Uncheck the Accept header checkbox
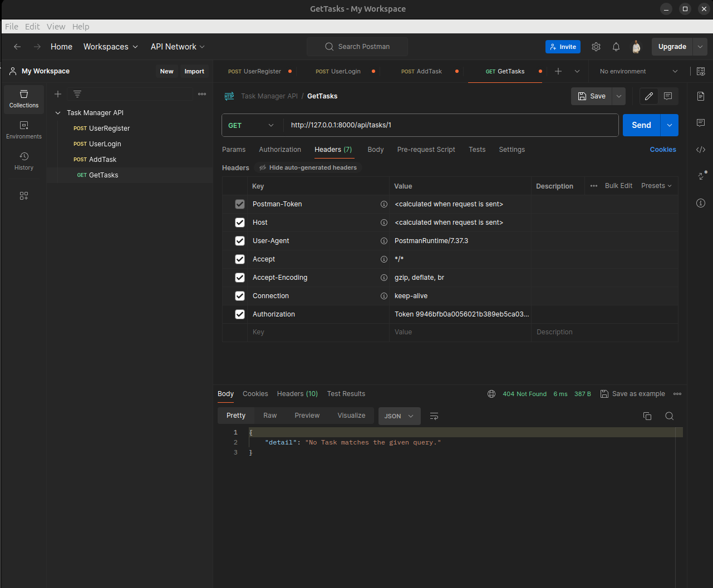 click(240, 259)
